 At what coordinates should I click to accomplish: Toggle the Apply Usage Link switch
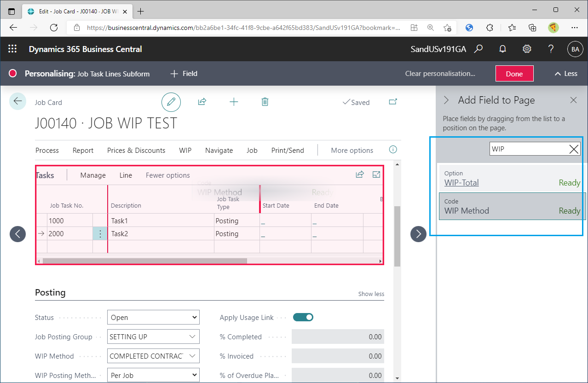point(303,317)
